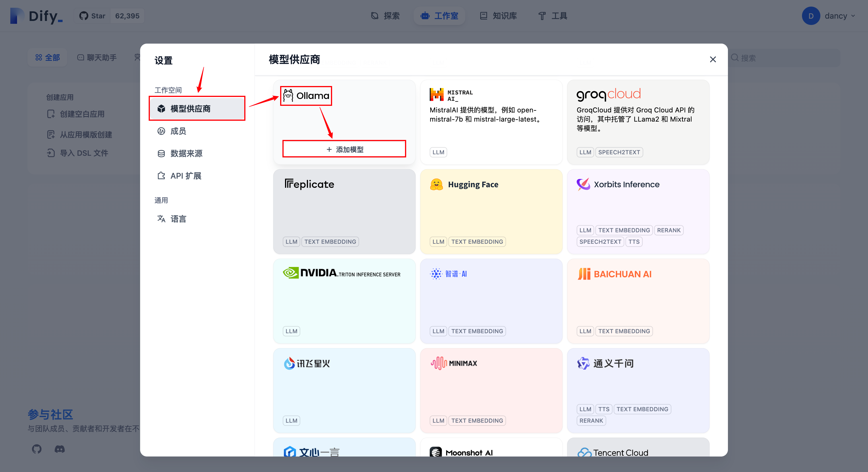Click LLM tag on NVIDIA card
The image size is (868, 472).
point(291,331)
